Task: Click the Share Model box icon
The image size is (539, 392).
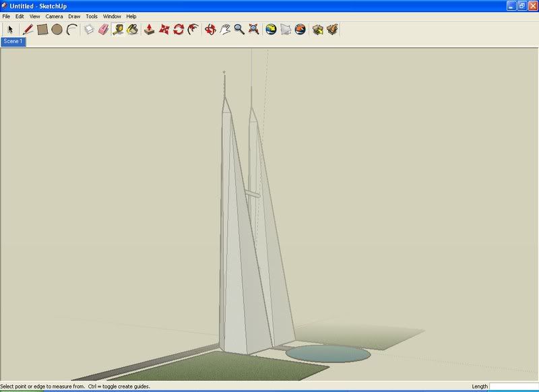Action: pos(332,30)
